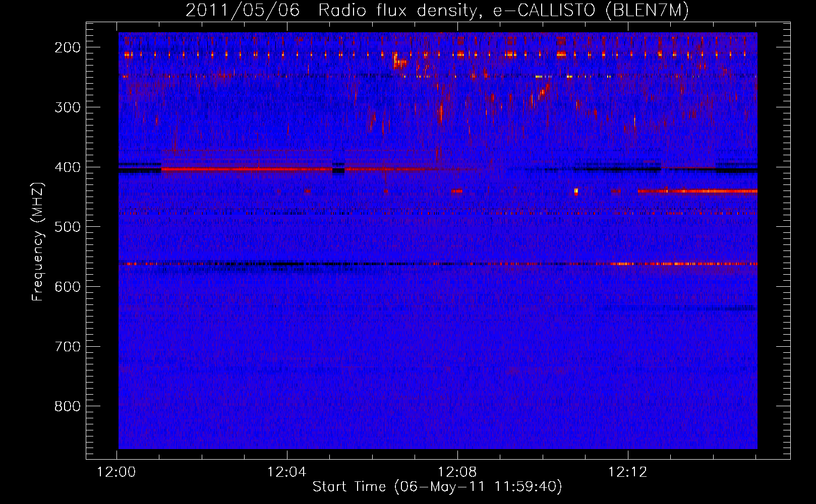Click the 12:04 time tick label
The width and height of the screenshot is (816, 504).
tap(287, 472)
